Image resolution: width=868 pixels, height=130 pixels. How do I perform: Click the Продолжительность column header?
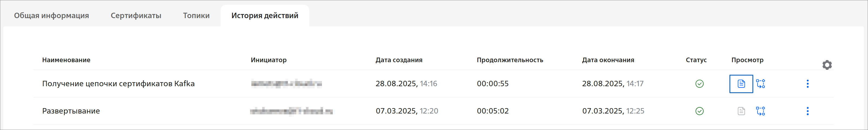click(x=510, y=60)
